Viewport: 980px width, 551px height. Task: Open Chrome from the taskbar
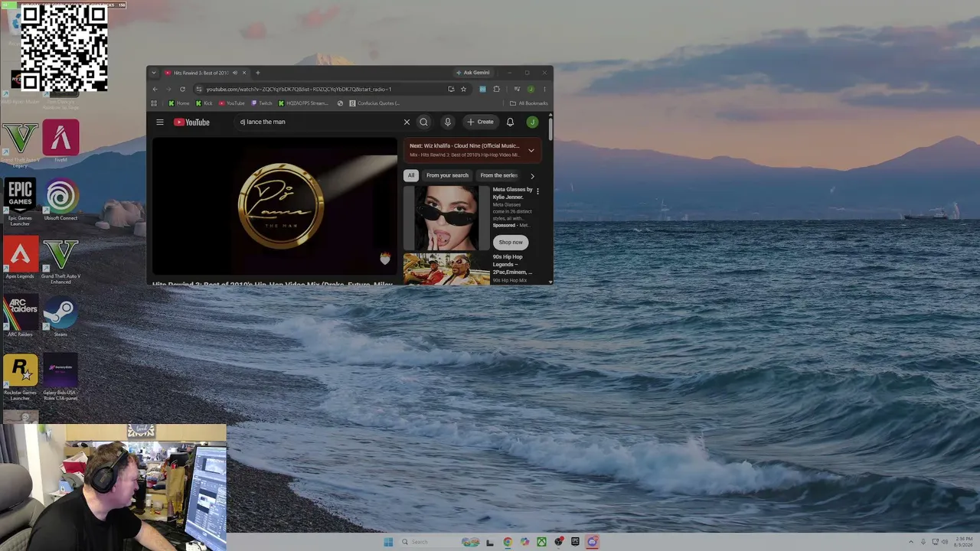(508, 542)
